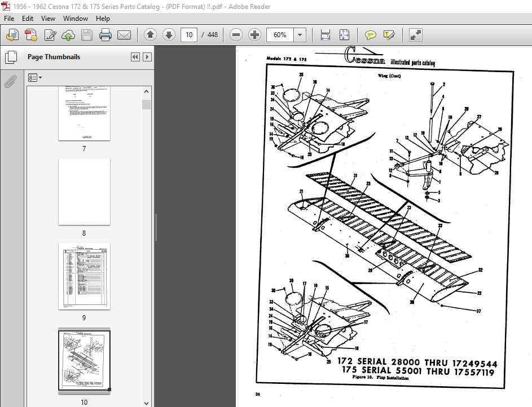Click the Create PDF online toolbar icon
The image size is (532, 407).
pyautogui.click(x=12, y=35)
